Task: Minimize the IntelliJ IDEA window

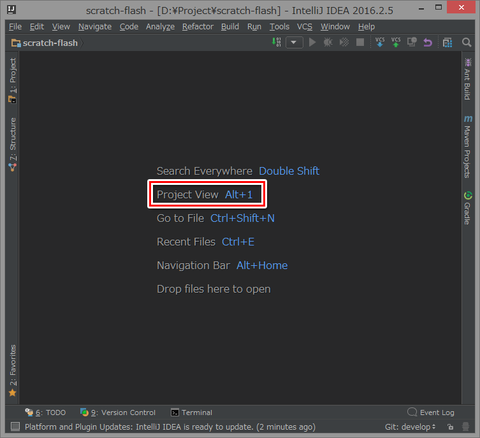Action: 422,9
